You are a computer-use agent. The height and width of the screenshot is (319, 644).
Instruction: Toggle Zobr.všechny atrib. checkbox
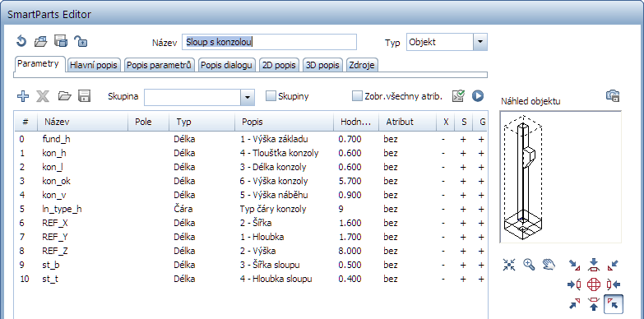(357, 96)
